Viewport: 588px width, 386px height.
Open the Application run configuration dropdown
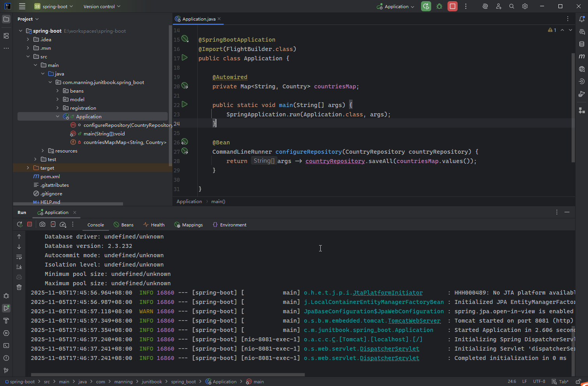(x=395, y=6)
